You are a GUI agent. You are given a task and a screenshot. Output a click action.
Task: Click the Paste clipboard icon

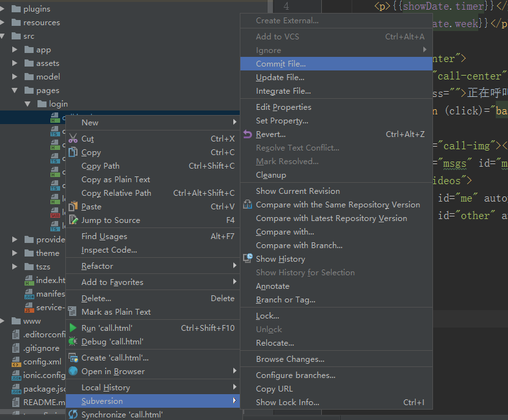tap(73, 206)
